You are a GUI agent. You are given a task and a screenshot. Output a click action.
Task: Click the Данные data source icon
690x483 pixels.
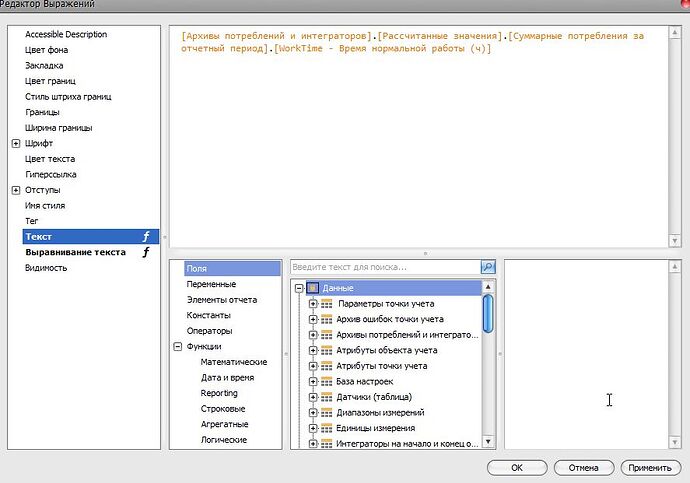coord(312,288)
